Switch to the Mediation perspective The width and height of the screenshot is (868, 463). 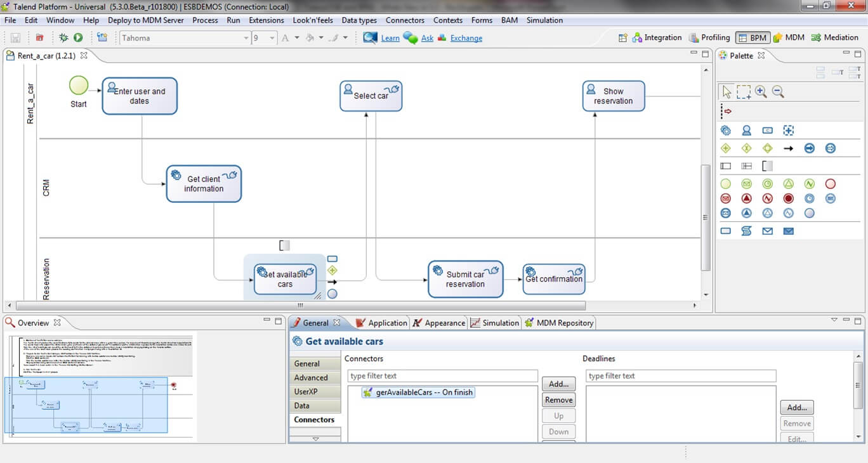[x=835, y=37]
